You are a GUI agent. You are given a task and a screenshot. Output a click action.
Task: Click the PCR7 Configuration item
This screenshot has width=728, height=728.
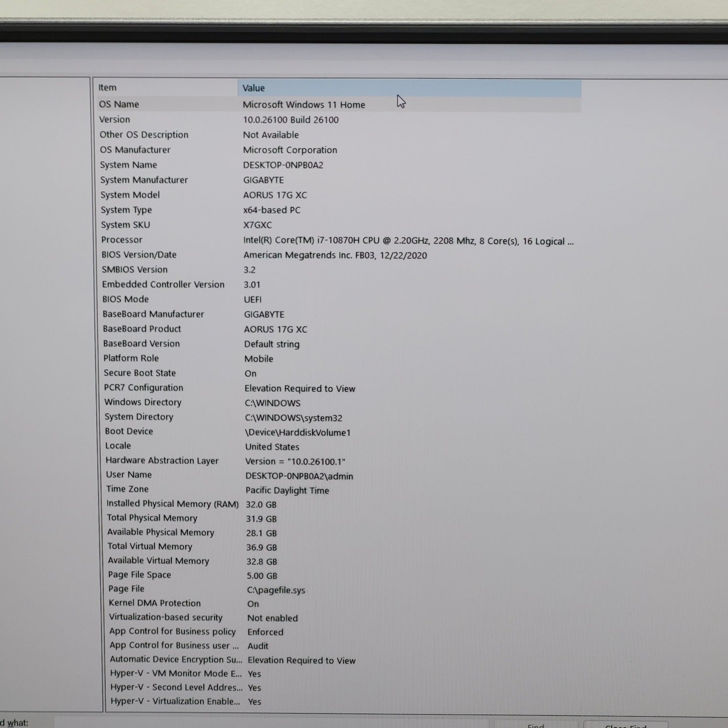tap(143, 387)
